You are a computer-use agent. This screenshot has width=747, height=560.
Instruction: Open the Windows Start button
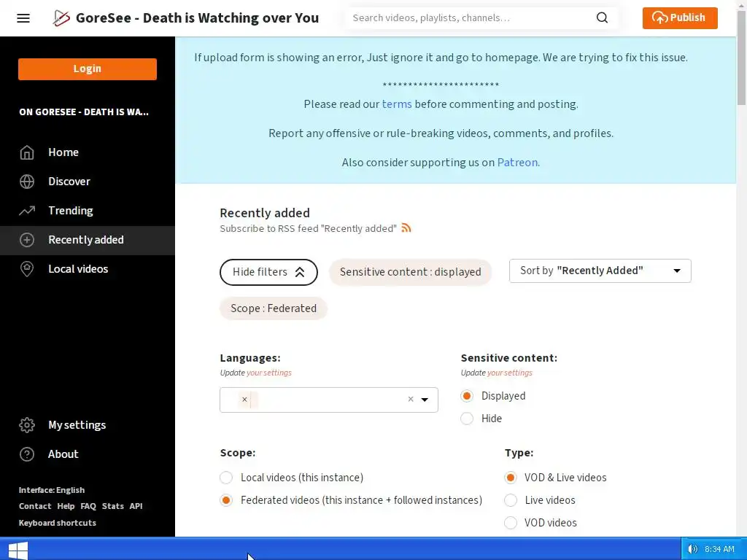click(18, 551)
